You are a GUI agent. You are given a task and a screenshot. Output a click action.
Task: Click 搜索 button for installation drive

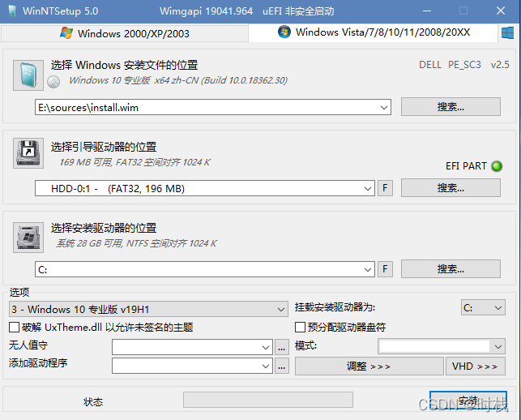point(451,268)
